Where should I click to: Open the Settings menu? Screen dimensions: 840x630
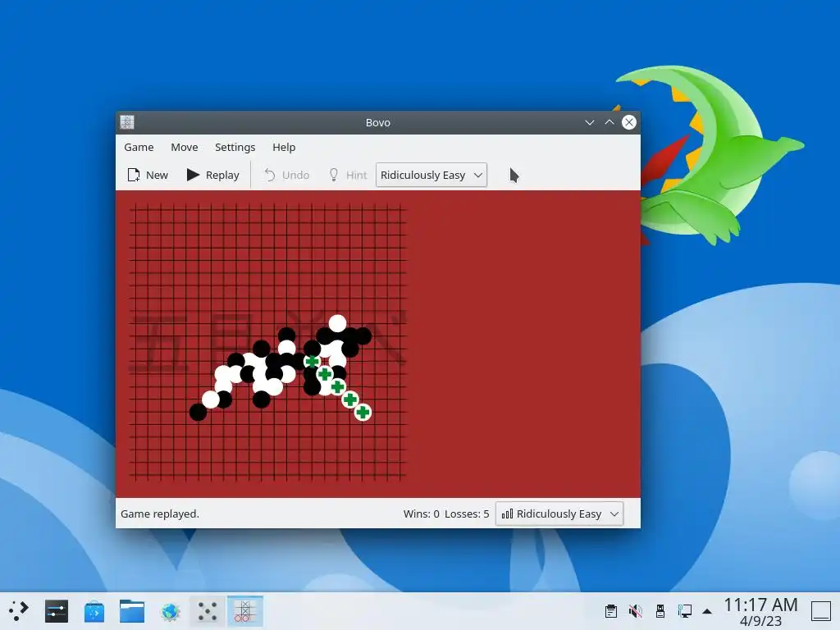(235, 148)
